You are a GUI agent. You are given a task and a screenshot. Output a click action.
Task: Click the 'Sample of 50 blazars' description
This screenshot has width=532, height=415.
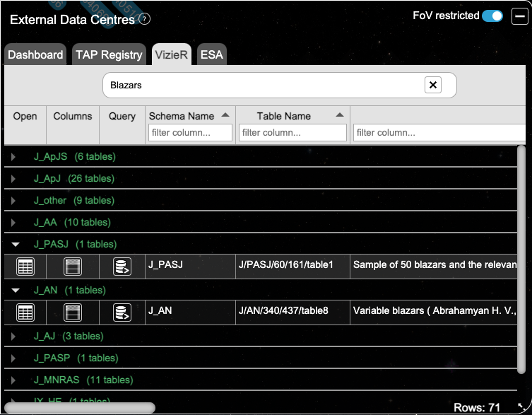click(x=434, y=267)
